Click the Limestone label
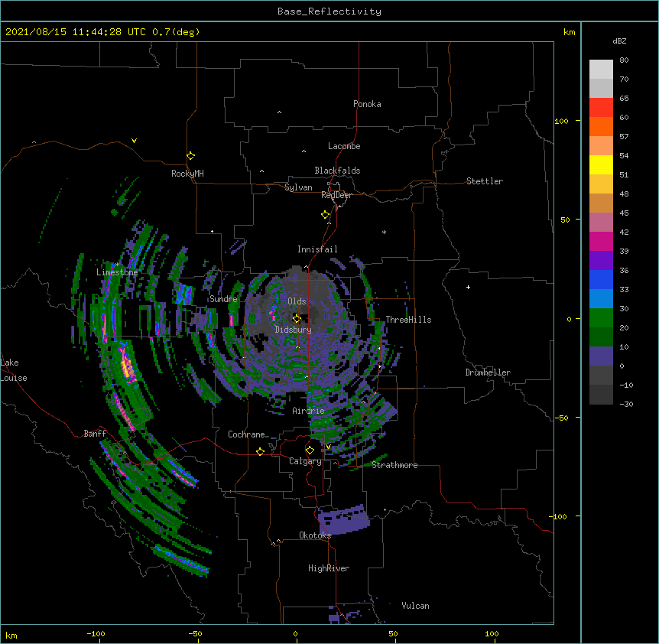 click(x=117, y=272)
